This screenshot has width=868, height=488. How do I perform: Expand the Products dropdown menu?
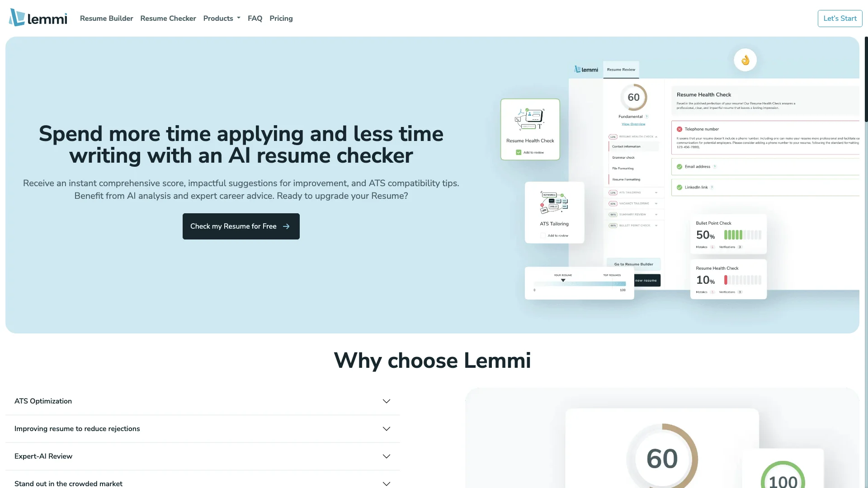(x=221, y=19)
